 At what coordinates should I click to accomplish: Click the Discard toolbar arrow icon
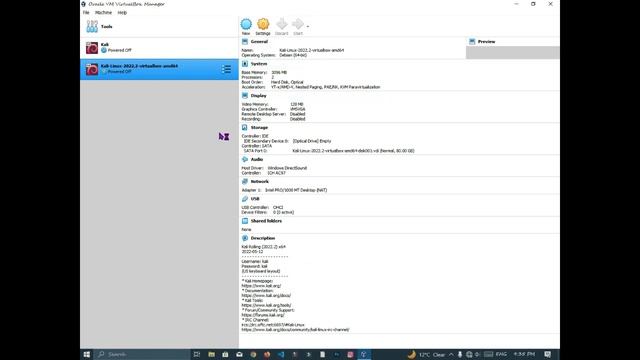(282, 24)
